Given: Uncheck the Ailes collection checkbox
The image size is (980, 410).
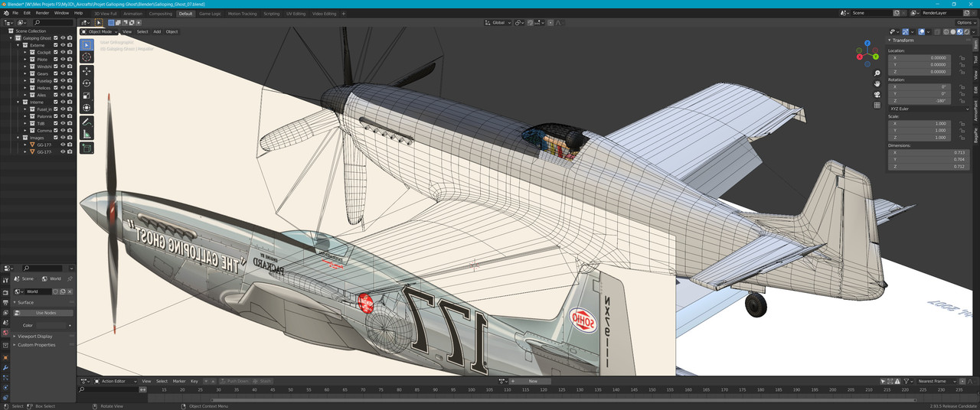Looking at the screenshot, I should (56, 95).
